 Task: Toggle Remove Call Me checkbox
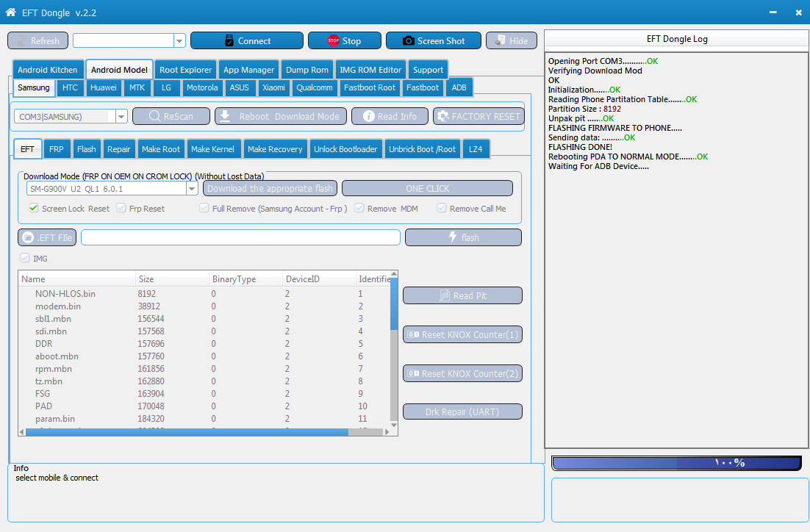pyautogui.click(x=442, y=208)
